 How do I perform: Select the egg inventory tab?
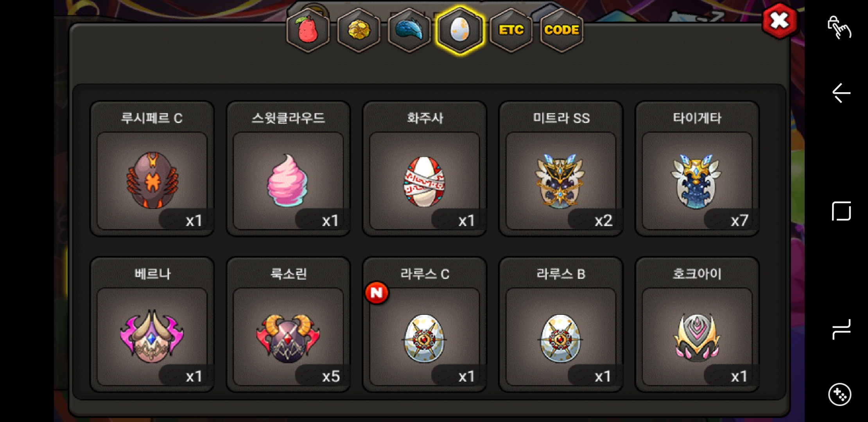(460, 30)
